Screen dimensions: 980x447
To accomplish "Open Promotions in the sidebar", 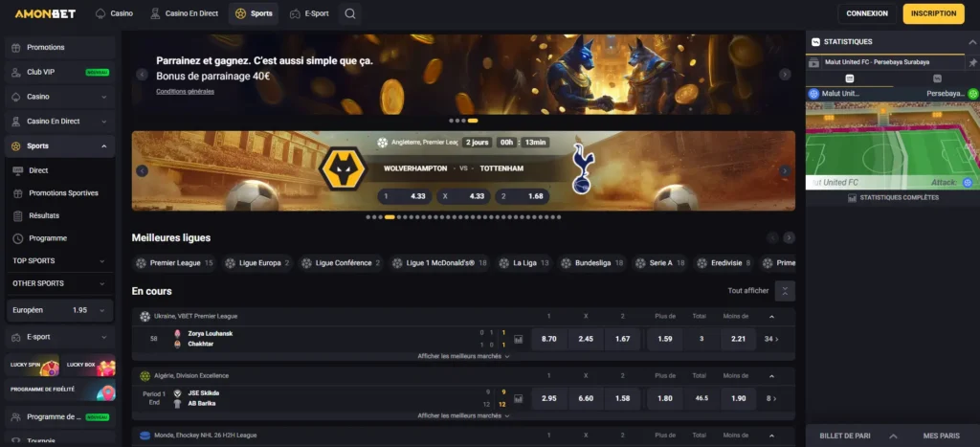I will click(60, 48).
